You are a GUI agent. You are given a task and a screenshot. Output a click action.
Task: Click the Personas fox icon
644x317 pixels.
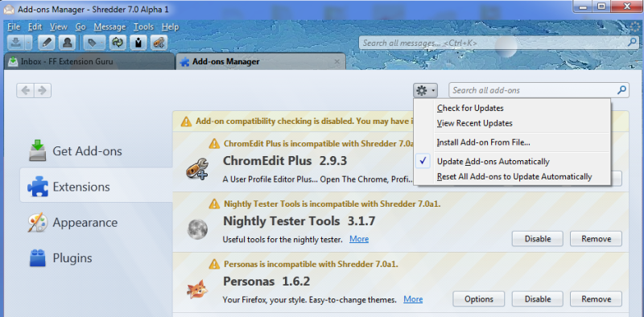pos(197,289)
